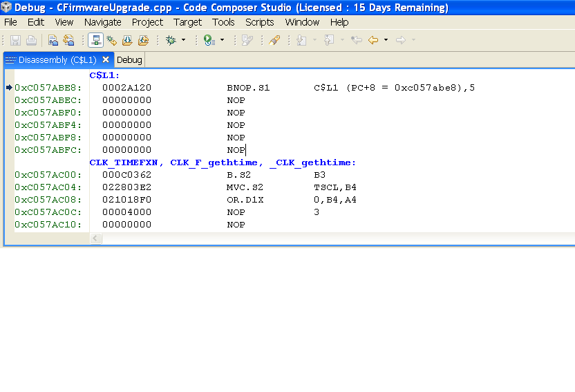The width and height of the screenshot is (575, 392).
Task: Open the dropdown next to next annotation icon
Action: [x=314, y=40]
